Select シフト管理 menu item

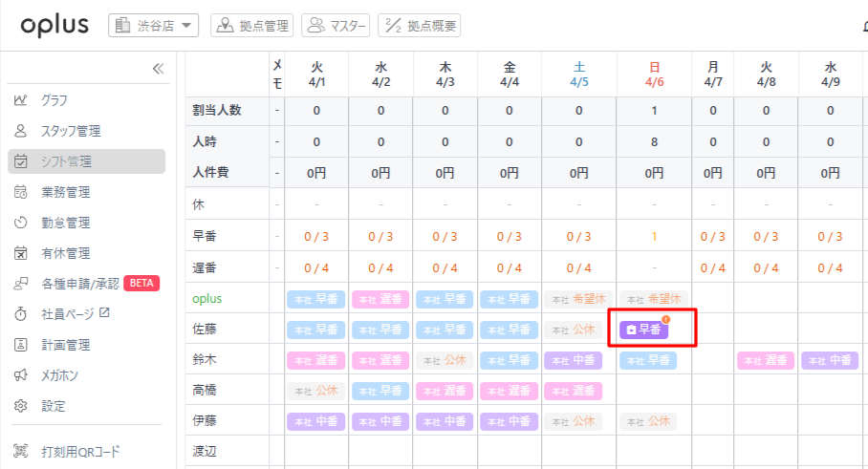66,161
